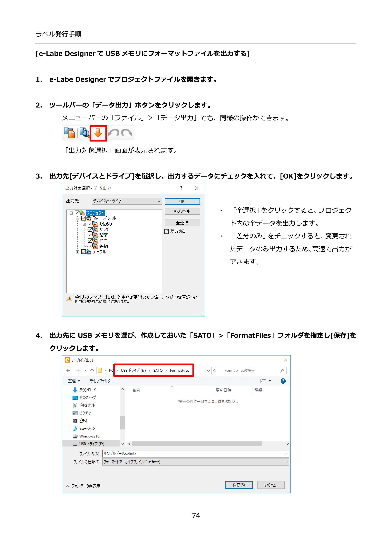Image resolution: width=392 pixels, height=555 pixels.
Task: Uncheck the 発行レイアウト checkbox
Action: point(83,219)
